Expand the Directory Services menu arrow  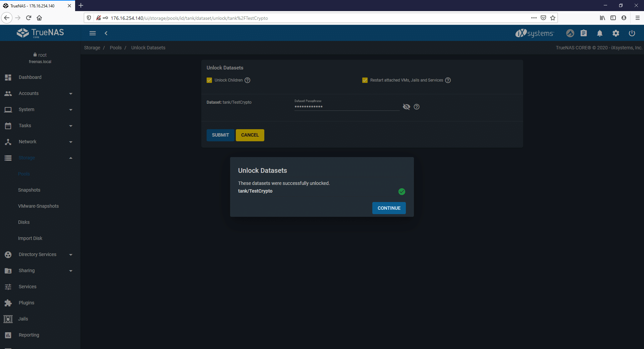click(71, 255)
